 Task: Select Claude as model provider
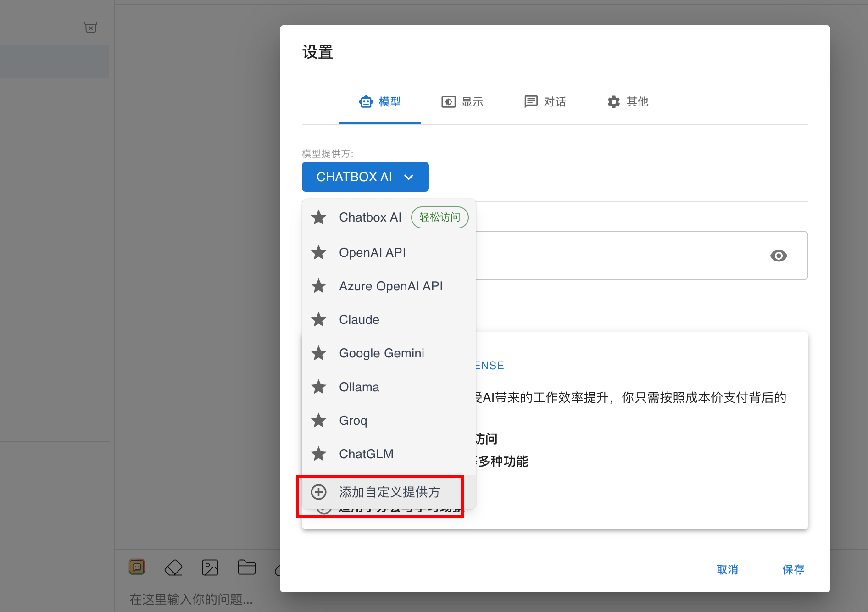[389, 319]
